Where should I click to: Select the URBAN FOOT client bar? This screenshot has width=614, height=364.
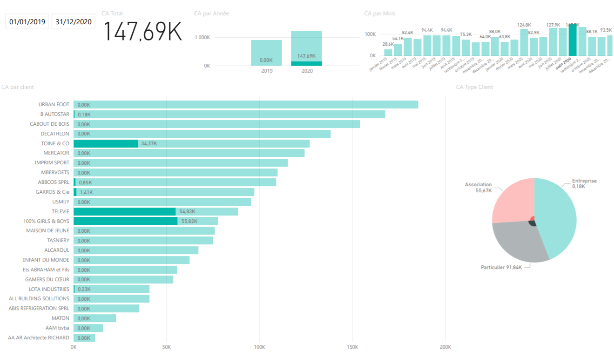coord(245,105)
